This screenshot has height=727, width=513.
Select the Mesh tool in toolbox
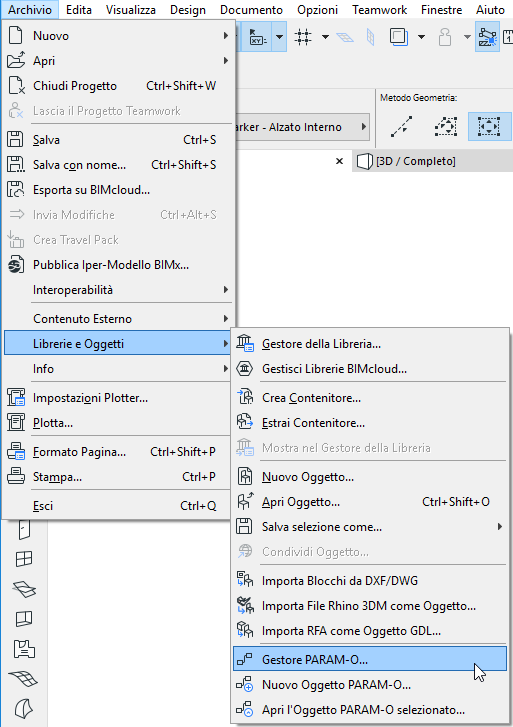(24, 678)
